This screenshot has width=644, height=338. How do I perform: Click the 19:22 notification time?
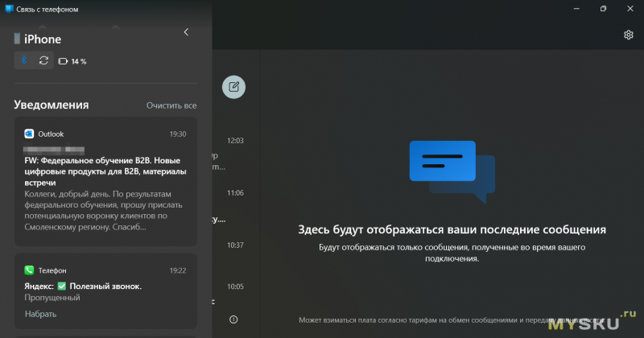[178, 270]
